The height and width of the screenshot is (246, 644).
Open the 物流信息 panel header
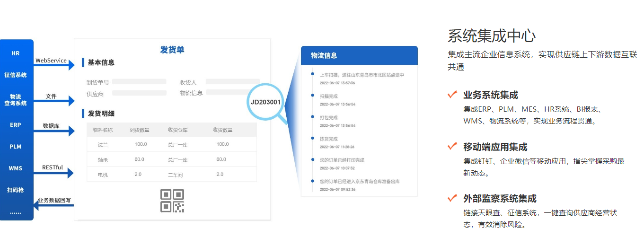[359, 55]
